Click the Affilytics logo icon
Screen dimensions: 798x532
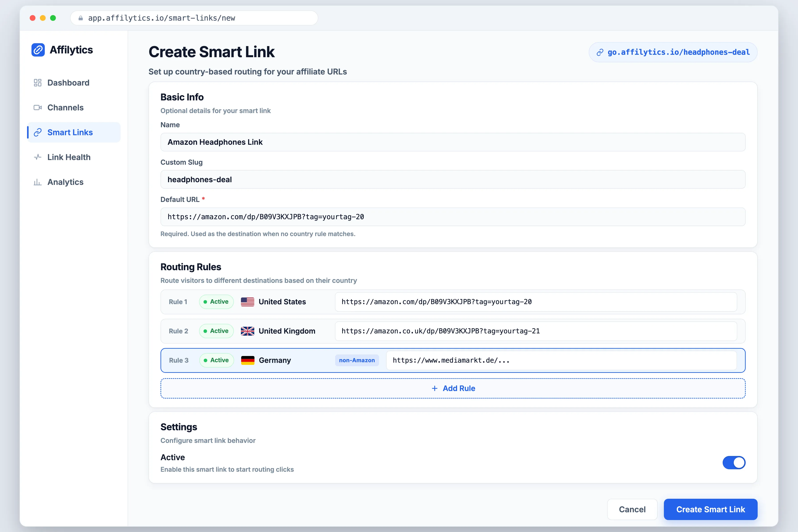tap(38, 50)
